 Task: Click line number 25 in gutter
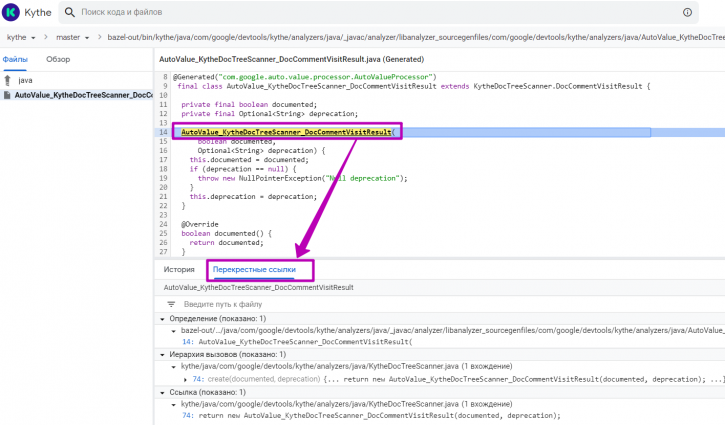(x=163, y=233)
